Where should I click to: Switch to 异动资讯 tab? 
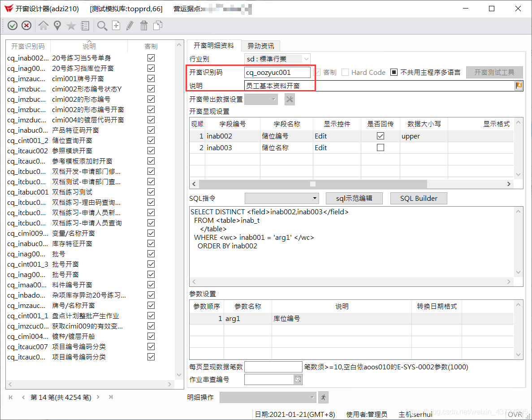pos(260,46)
